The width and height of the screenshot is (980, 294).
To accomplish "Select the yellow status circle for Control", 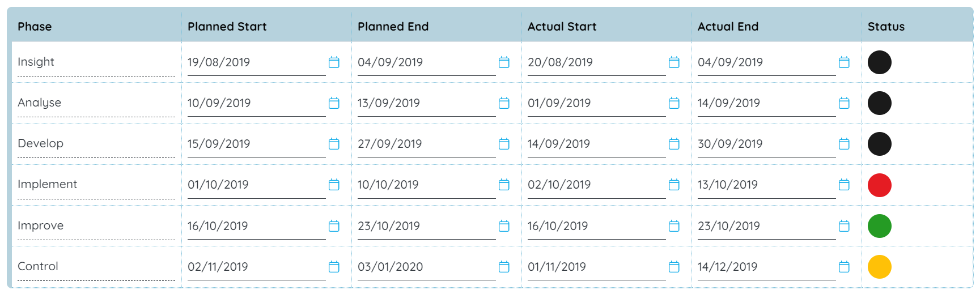I will [879, 267].
